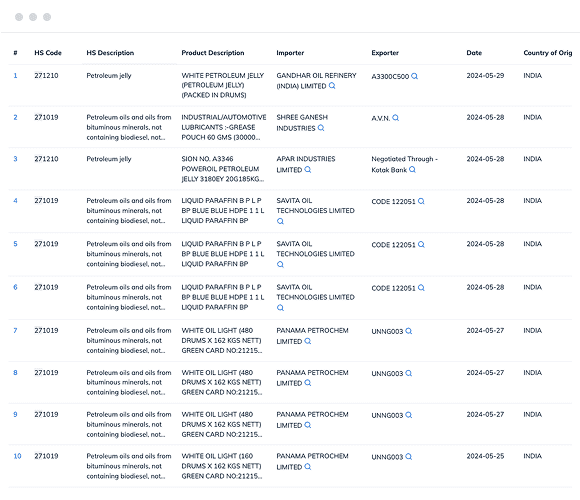Select SION NO. A3346 product description
Viewport: 580px width, 500px height.
(223, 169)
